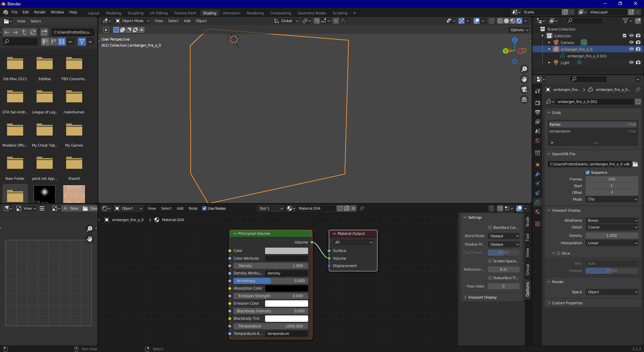Expand Viewport Display panel in node sidebar
Screen dimensions: 644x352
(482, 297)
